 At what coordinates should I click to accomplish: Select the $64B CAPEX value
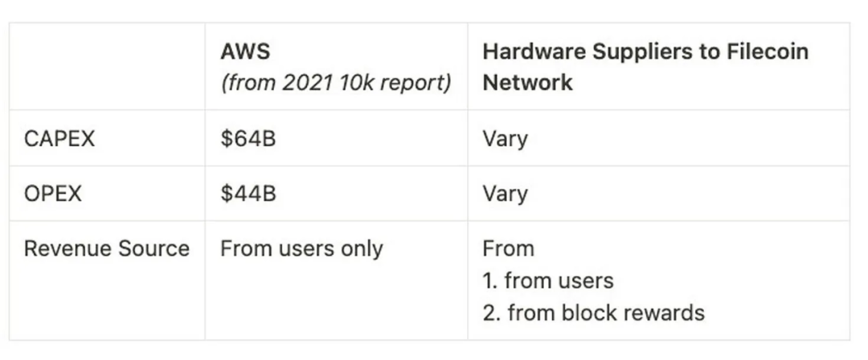(x=248, y=139)
